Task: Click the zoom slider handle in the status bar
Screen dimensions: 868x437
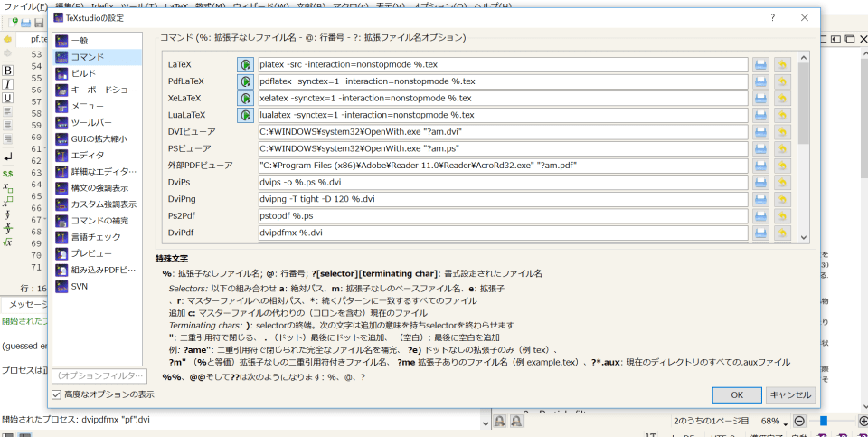Action: coord(824,421)
